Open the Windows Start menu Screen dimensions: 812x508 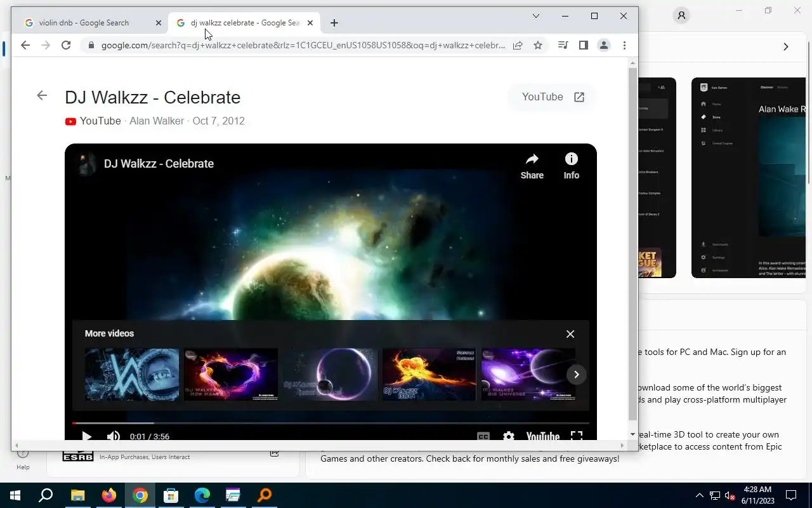pos(15,495)
